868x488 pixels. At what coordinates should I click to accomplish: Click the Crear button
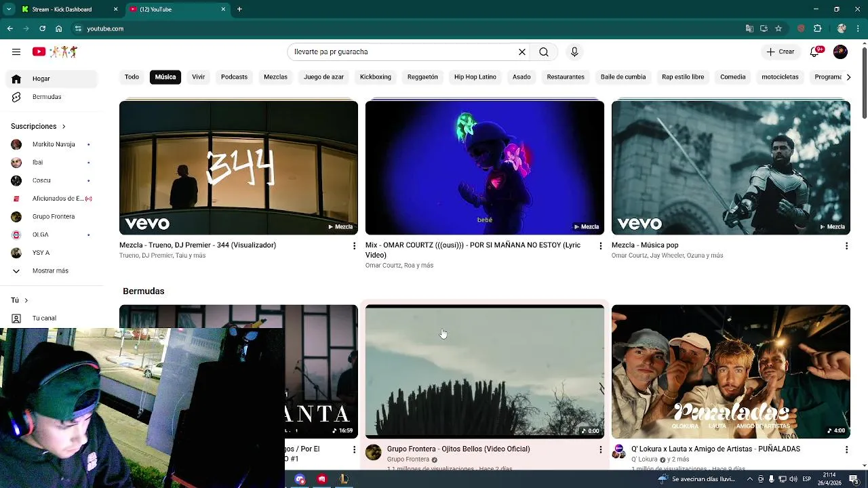(781, 52)
